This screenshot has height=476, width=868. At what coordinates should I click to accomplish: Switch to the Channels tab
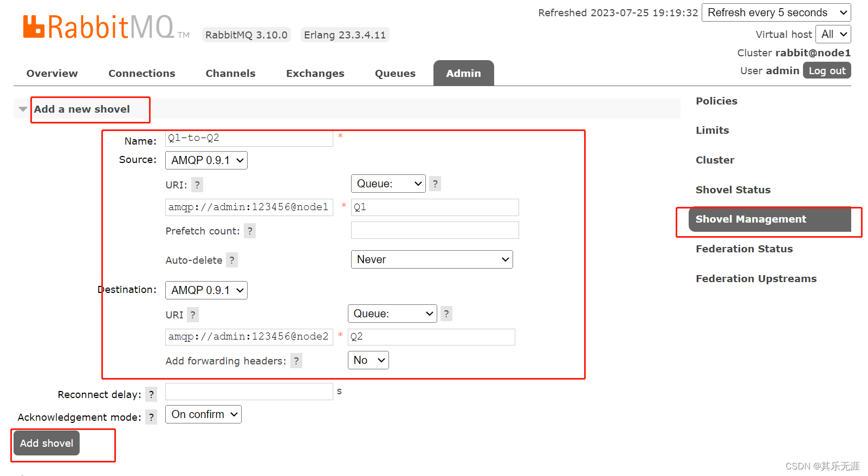coord(230,74)
